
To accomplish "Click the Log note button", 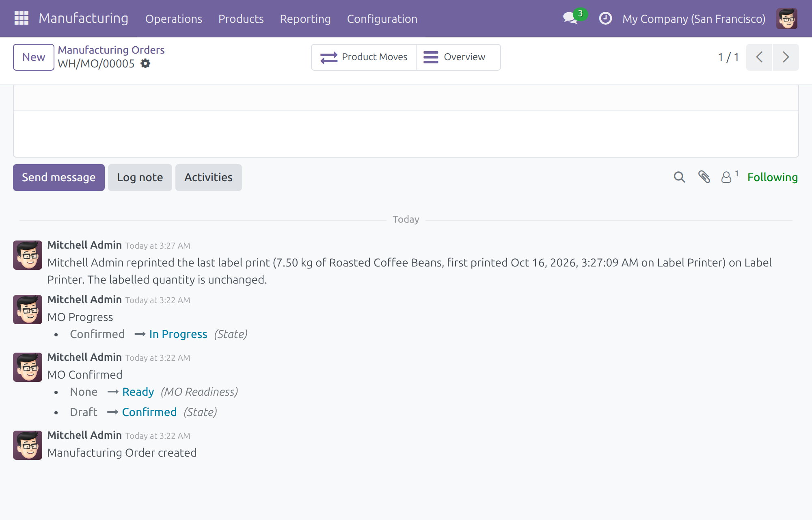I will 140,178.
